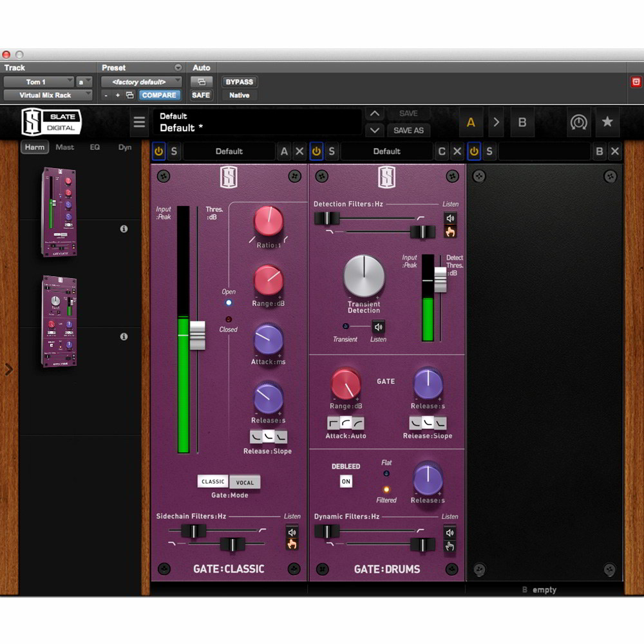This screenshot has width=644, height=644.
Task: Open the Slate Digital hamburger menu
Action: [x=139, y=122]
